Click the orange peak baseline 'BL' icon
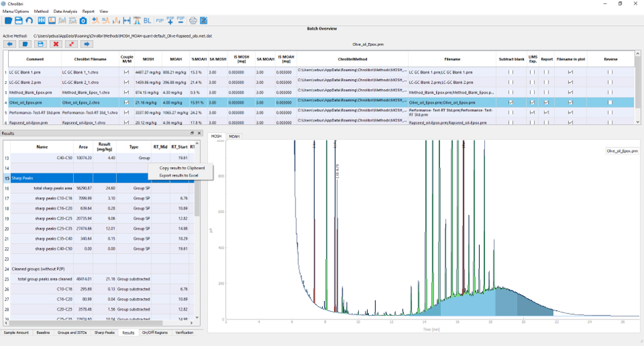This screenshot has width=644, height=346. point(106,20)
